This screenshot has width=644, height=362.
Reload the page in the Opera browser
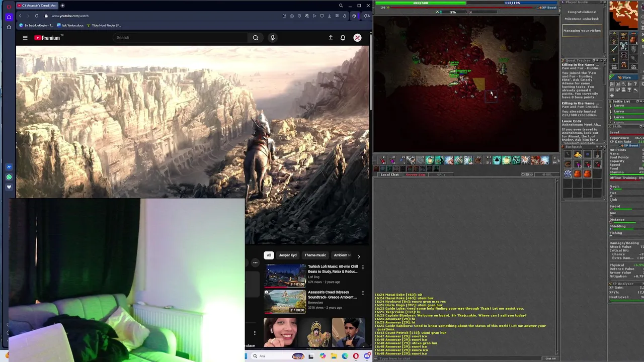click(x=37, y=16)
